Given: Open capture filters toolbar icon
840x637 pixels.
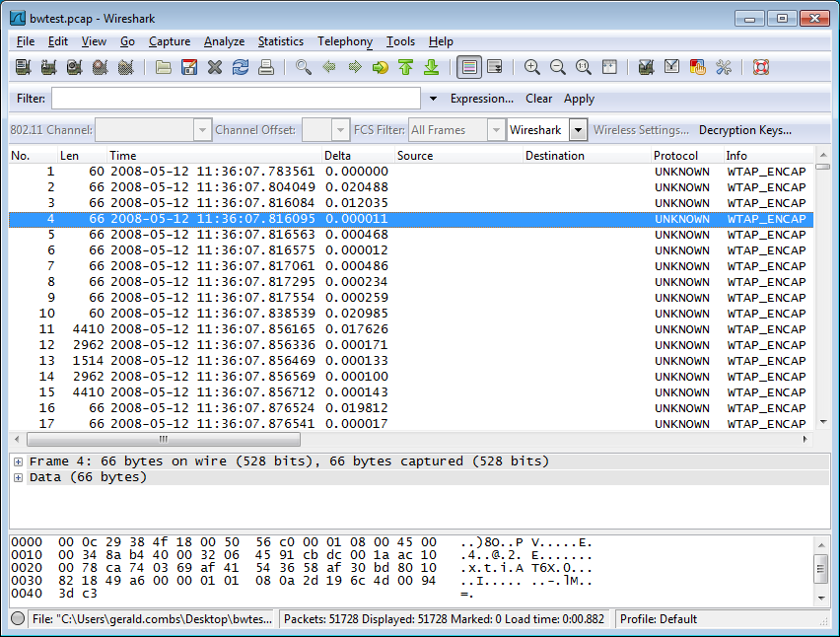Looking at the screenshot, I should click(646, 67).
